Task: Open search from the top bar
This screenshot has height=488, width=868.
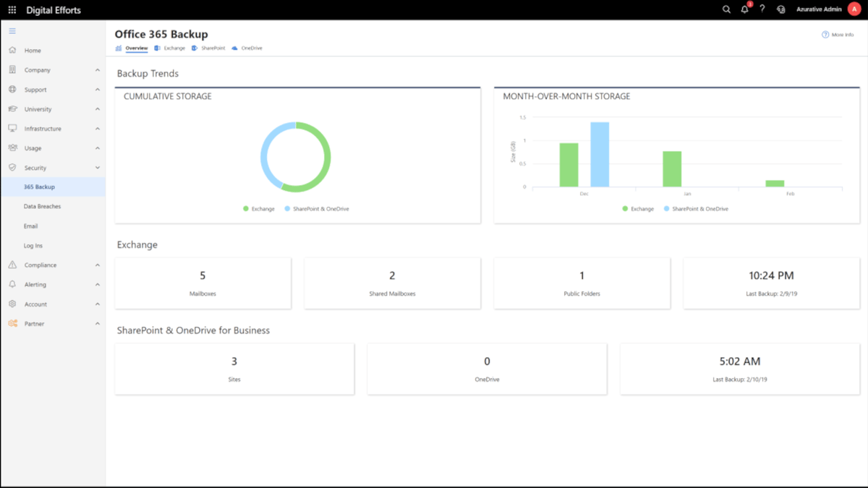Action: (x=726, y=9)
